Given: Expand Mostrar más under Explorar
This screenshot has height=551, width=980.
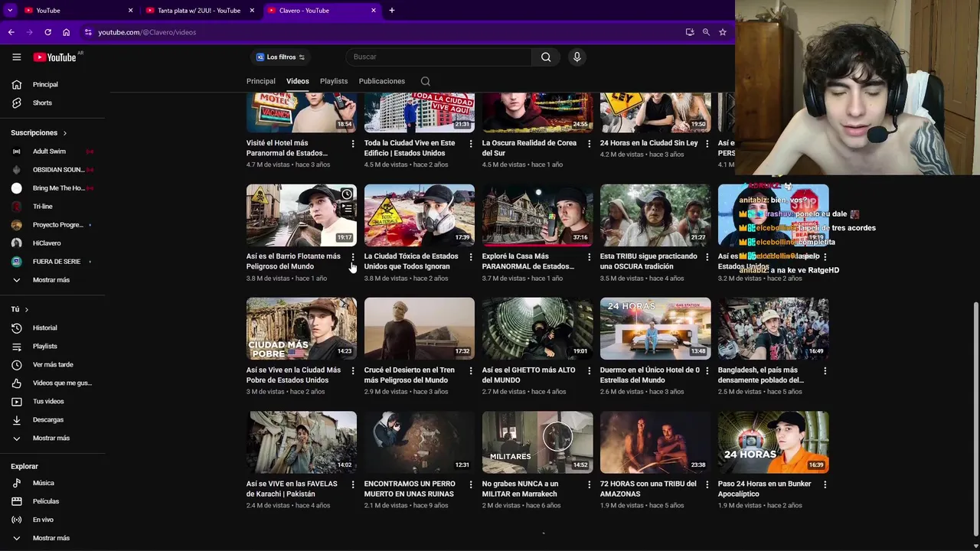Looking at the screenshot, I should (x=53, y=538).
